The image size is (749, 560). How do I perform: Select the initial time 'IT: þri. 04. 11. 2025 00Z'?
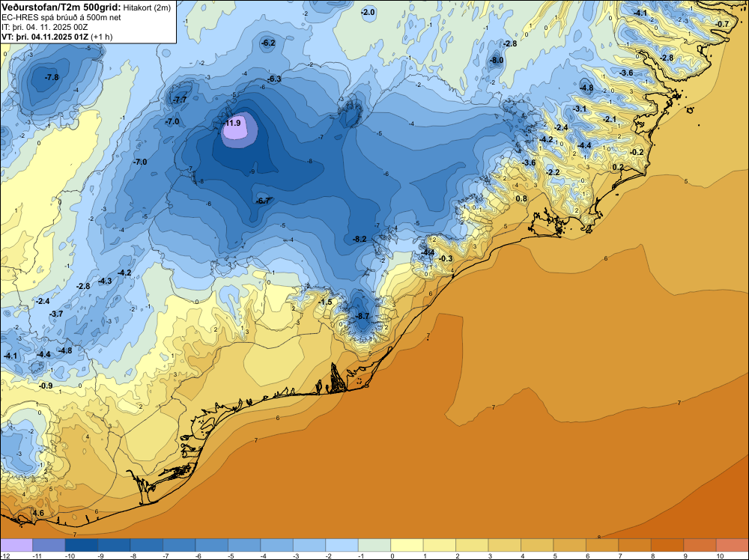click(x=45, y=27)
